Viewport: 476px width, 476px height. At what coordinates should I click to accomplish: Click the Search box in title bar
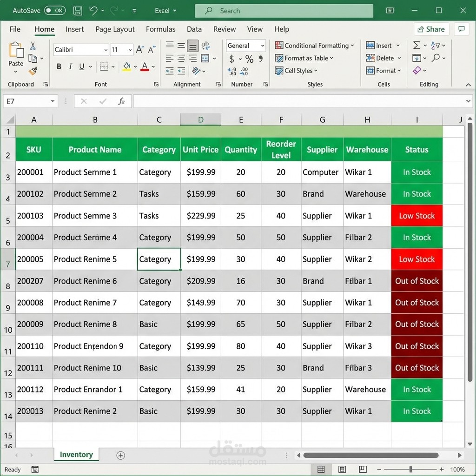pyautogui.click(x=284, y=11)
